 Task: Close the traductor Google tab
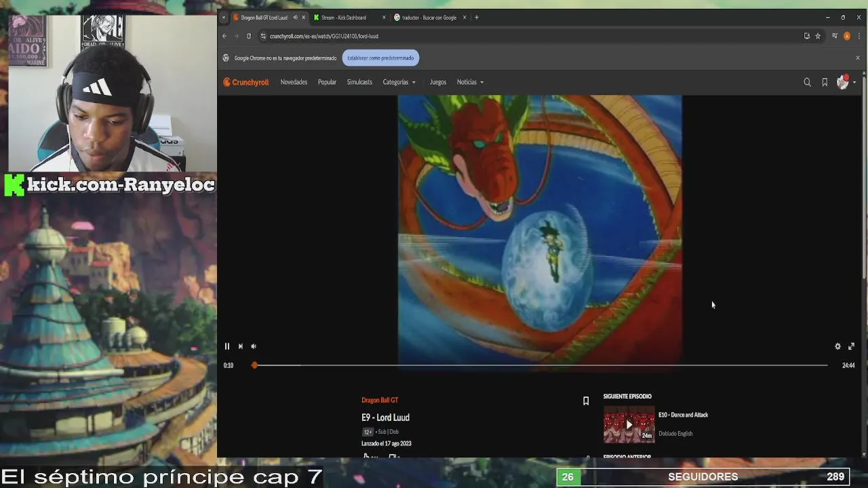pyautogui.click(x=465, y=18)
